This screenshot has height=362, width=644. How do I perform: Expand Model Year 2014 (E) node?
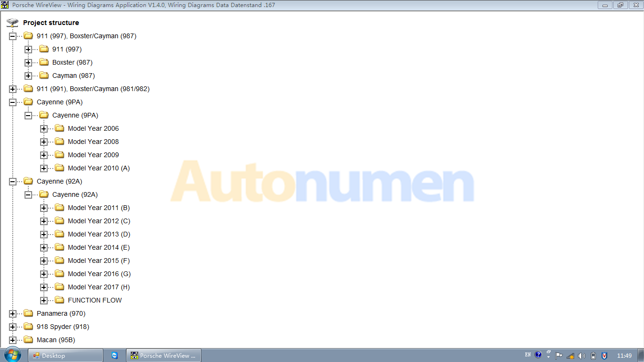pos(44,247)
